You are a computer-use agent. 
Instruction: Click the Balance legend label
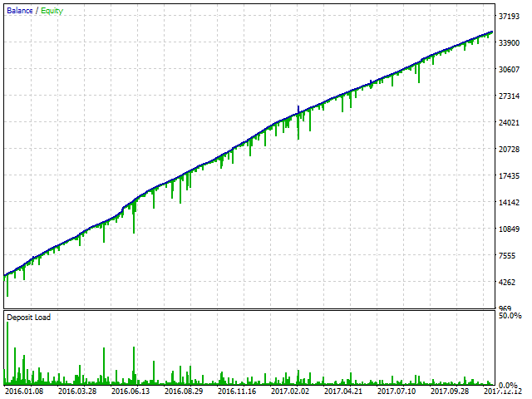[x=20, y=11]
